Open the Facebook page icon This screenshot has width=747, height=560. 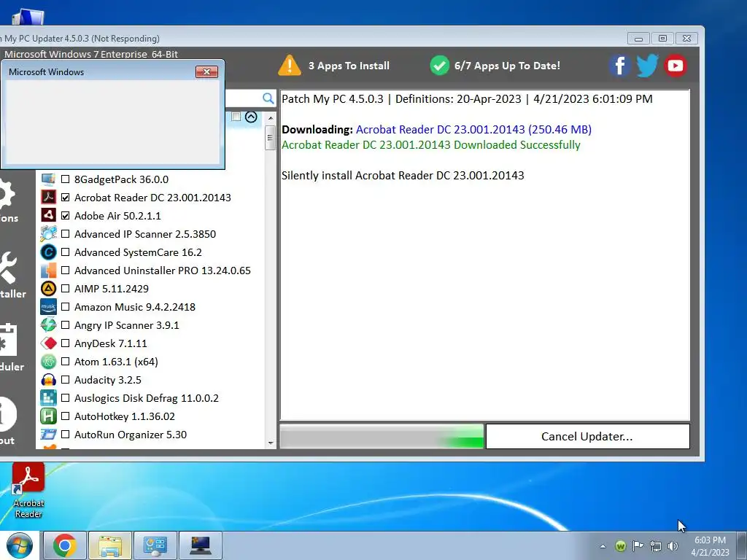pos(619,66)
